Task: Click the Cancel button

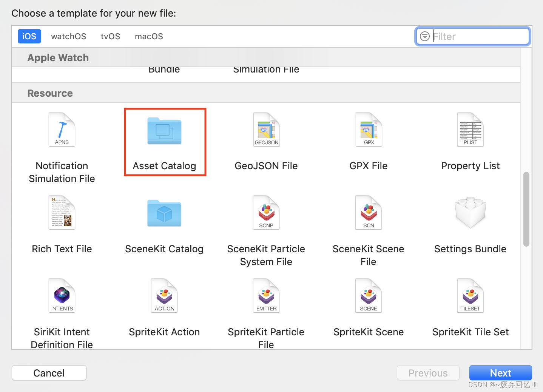Action: click(x=49, y=373)
